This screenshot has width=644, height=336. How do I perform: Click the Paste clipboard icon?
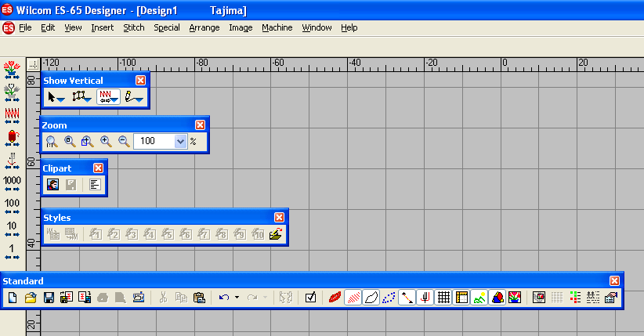tap(199, 298)
